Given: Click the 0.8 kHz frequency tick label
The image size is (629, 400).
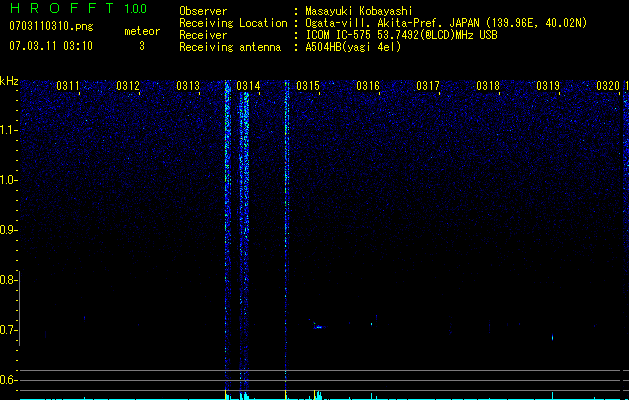Looking at the screenshot, I should [x=8, y=280].
